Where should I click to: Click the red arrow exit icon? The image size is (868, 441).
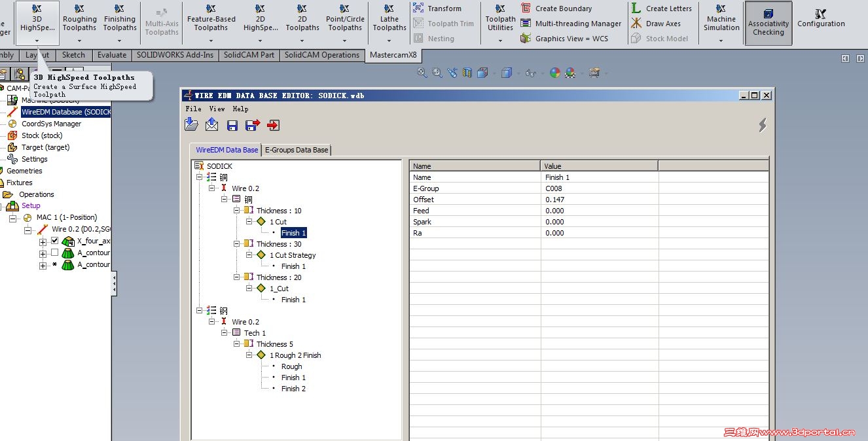[273, 125]
